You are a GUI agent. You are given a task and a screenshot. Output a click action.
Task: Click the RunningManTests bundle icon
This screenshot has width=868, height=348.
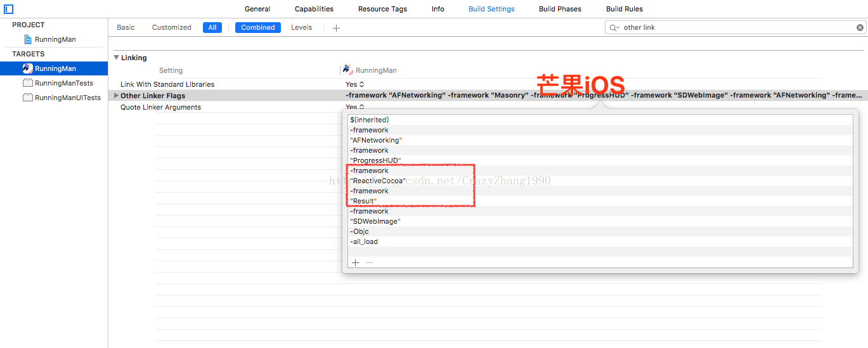pyautogui.click(x=27, y=83)
